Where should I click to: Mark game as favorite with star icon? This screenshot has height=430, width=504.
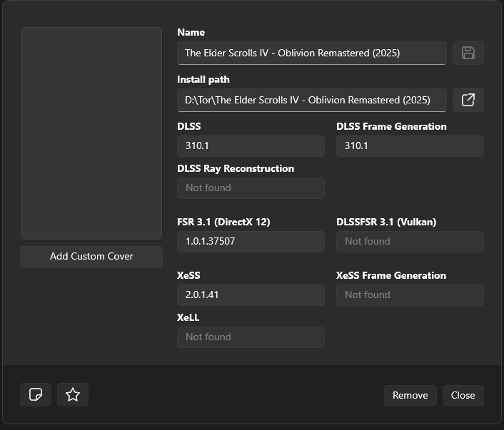[73, 394]
